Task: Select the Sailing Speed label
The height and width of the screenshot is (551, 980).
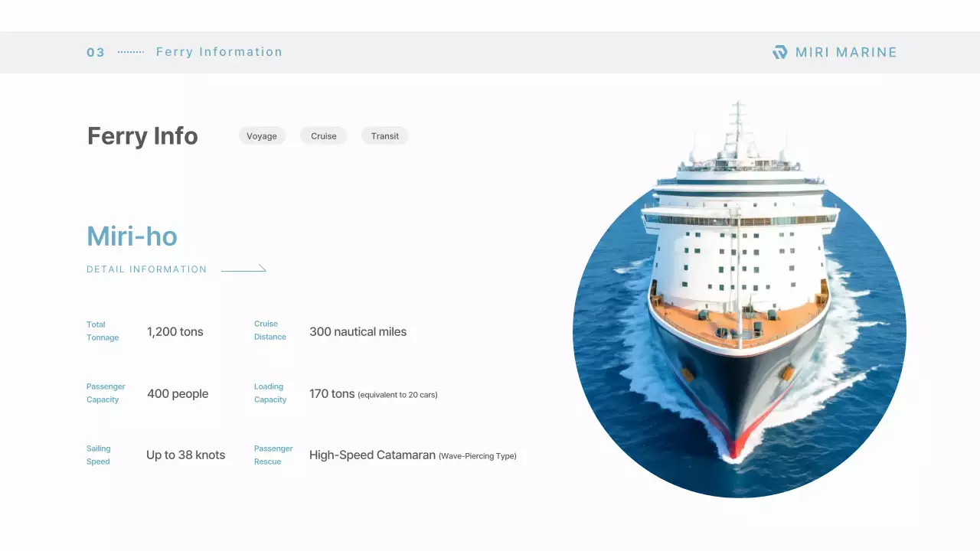Action: click(98, 455)
